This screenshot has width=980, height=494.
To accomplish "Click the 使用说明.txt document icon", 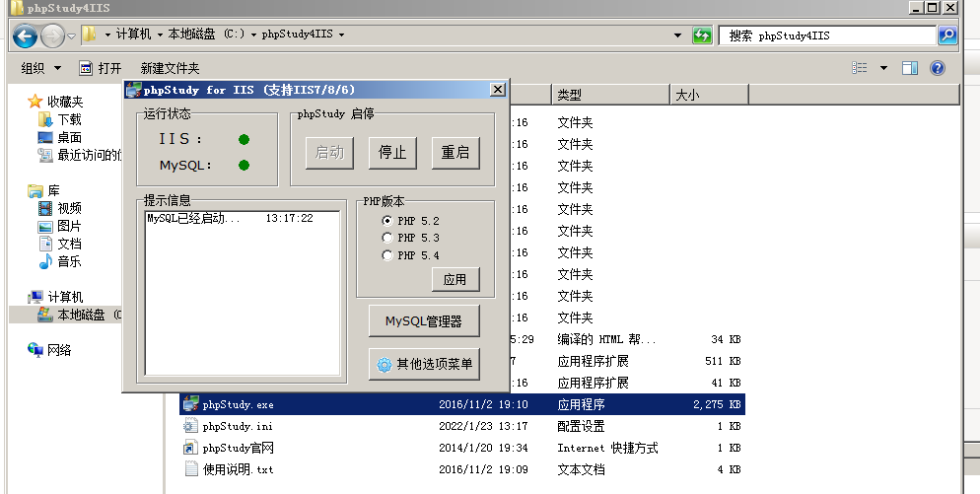I will 191,469.
